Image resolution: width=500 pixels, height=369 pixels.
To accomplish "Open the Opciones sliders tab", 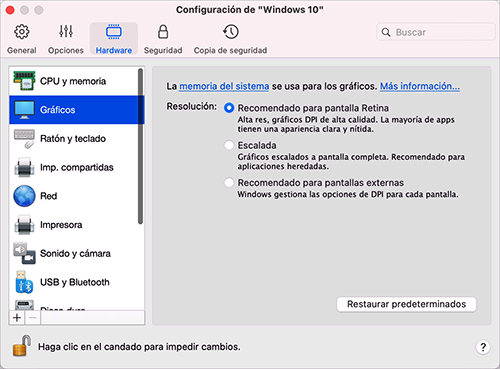I will [x=66, y=39].
